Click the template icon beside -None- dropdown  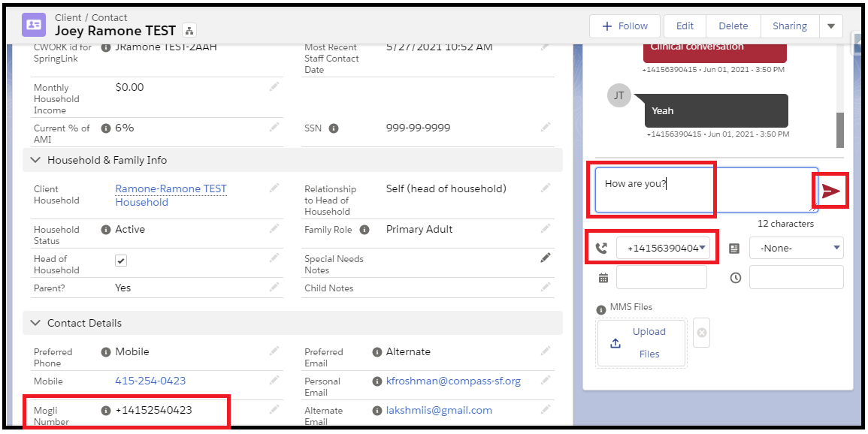pyautogui.click(x=734, y=249)
